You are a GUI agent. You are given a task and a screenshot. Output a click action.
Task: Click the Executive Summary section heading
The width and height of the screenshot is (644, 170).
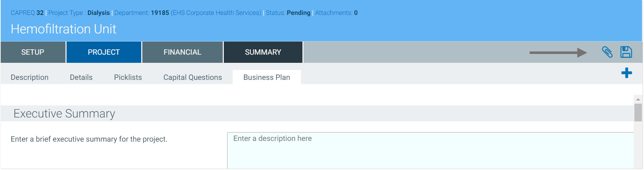click(x=64, y=114)
